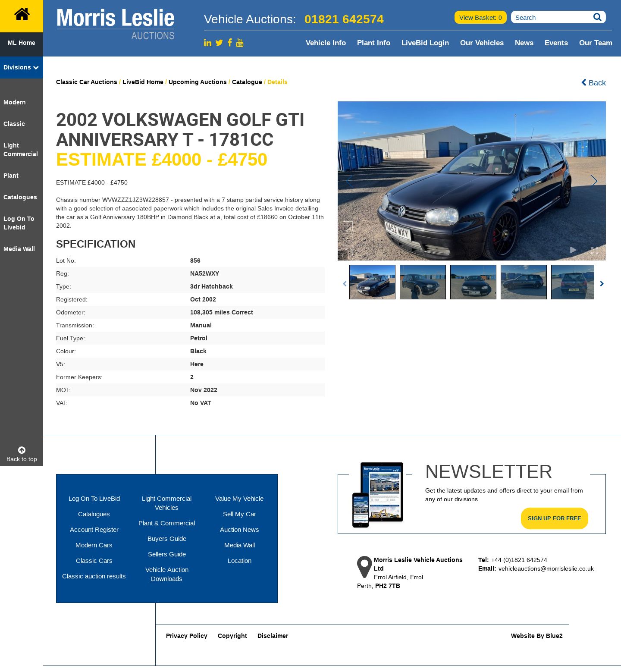Open the Events nav item
This screenshot has height=672, width=621.
556,43
